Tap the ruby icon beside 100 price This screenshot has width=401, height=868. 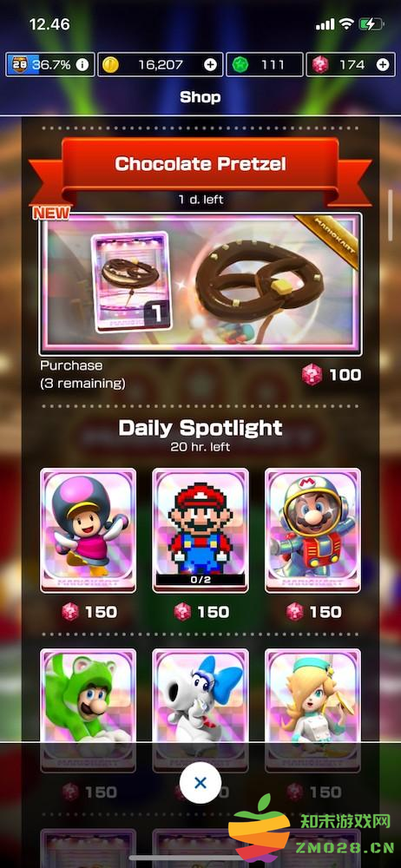click(312, 375)
